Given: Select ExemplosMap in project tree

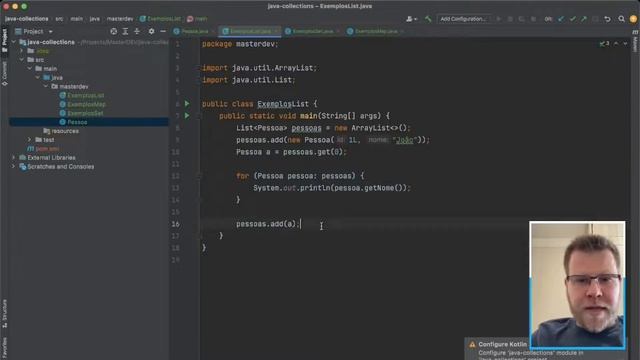Looking at the screenshot, I should (86, 104).
